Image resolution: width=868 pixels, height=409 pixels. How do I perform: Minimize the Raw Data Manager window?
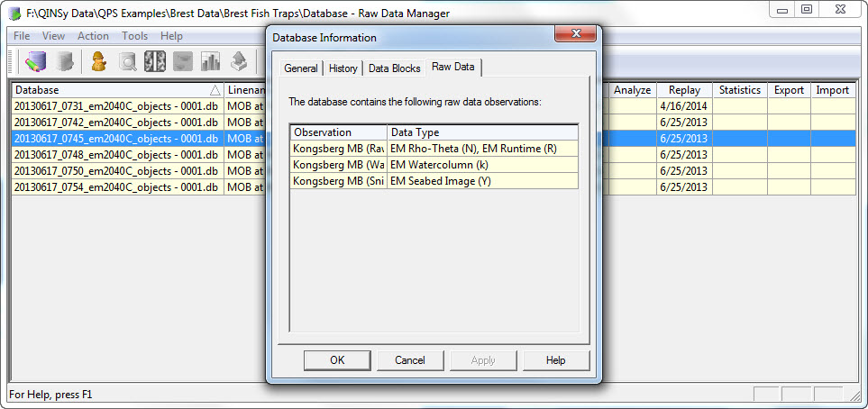(x=782, y=10)
